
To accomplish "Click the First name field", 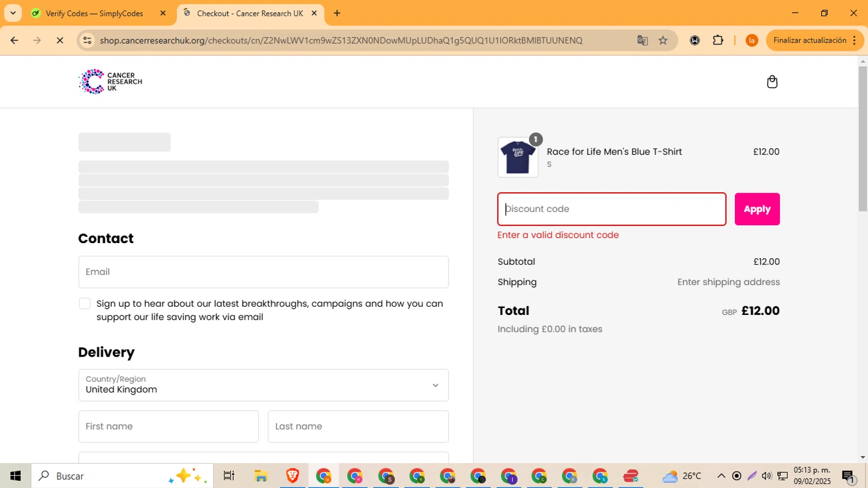I will click(x=168, y=427).
